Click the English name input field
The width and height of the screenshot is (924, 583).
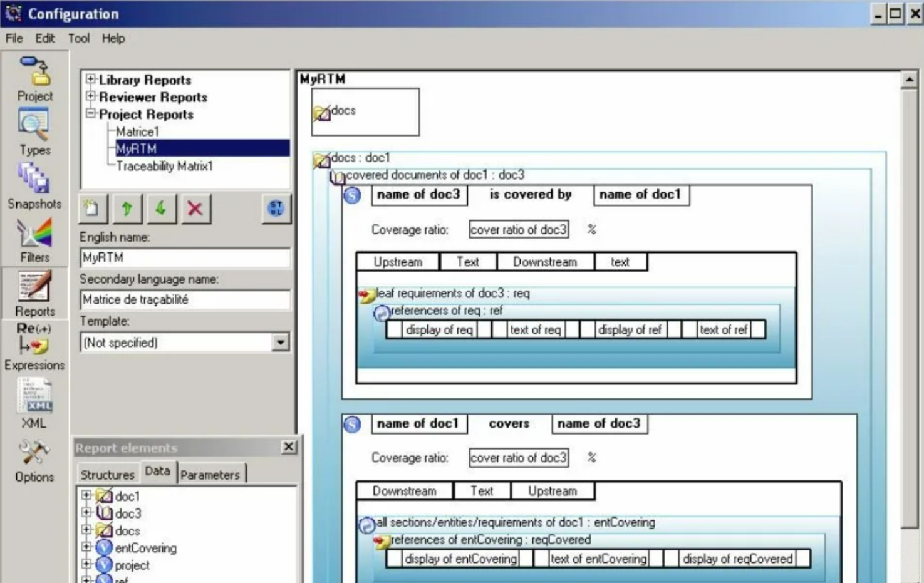click(x=185, y=257)
